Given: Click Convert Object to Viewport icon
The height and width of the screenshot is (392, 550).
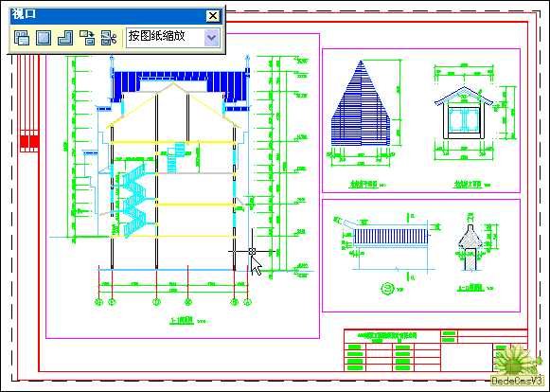Looking at the screenshot, I should point(87,38).
